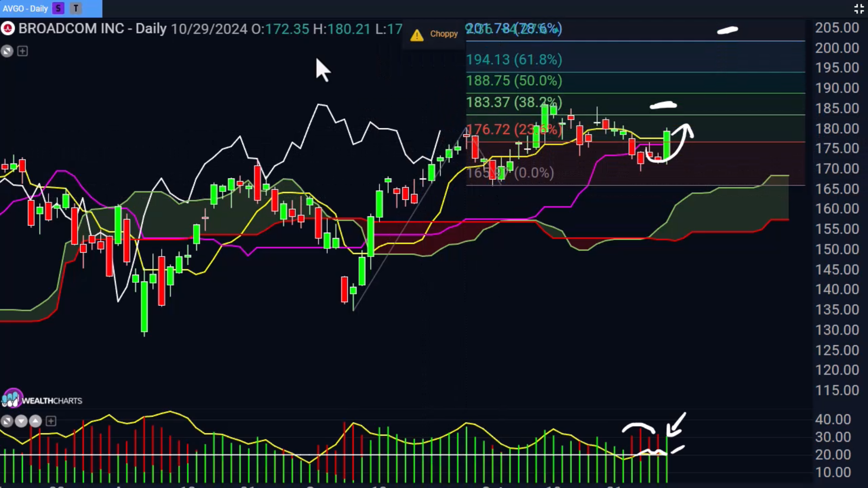Click the 10/29/2024 date readout
The height and width of the screenshot is (488, 868).
coord(209,29)
